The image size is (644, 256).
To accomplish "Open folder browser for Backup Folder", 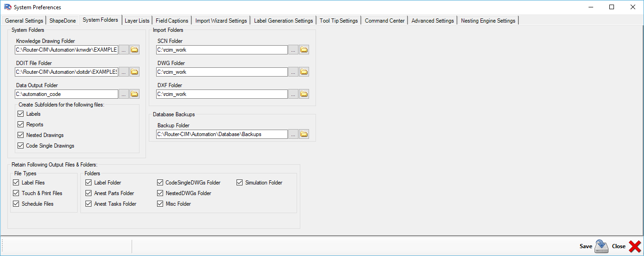I will [x=304, y=134].
